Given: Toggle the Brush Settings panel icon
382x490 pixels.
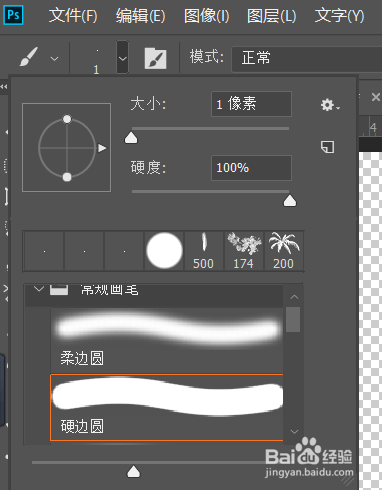Looking at the screenshot, I should pyautogui.click(x=155, y=58).
